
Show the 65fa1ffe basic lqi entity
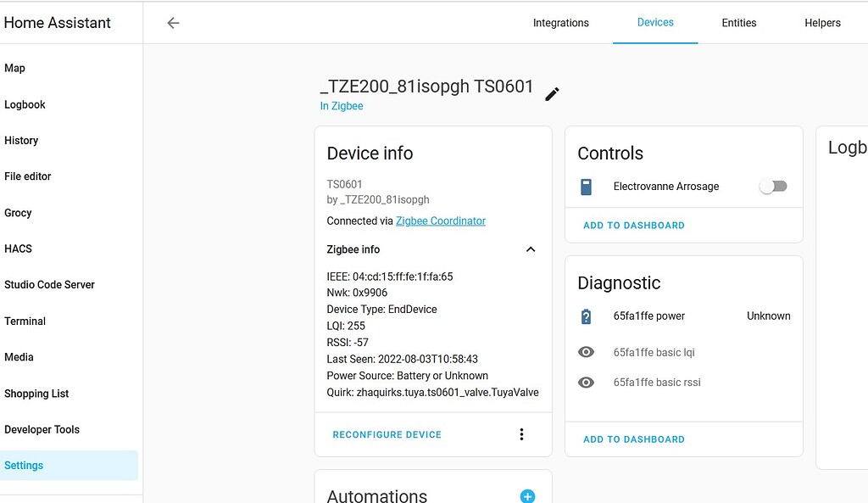586,351
